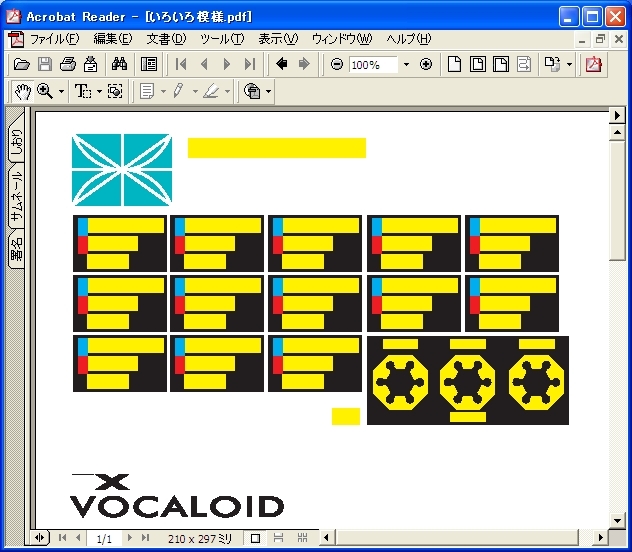Click the vertical scrollbar down arrow
Image resolution: width=632 pixels, height=552 pixels.
coord(617,521)
